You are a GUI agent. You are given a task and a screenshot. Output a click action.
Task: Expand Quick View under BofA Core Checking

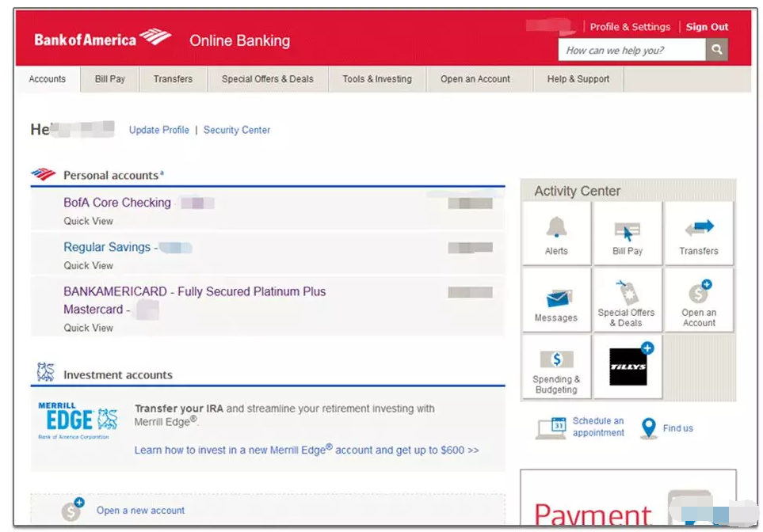click(89, 221)
